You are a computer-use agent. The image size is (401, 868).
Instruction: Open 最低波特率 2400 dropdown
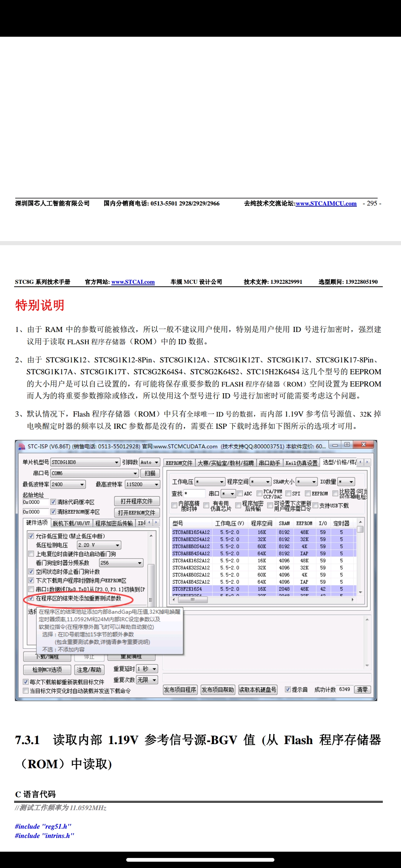[x=68, y=484]
